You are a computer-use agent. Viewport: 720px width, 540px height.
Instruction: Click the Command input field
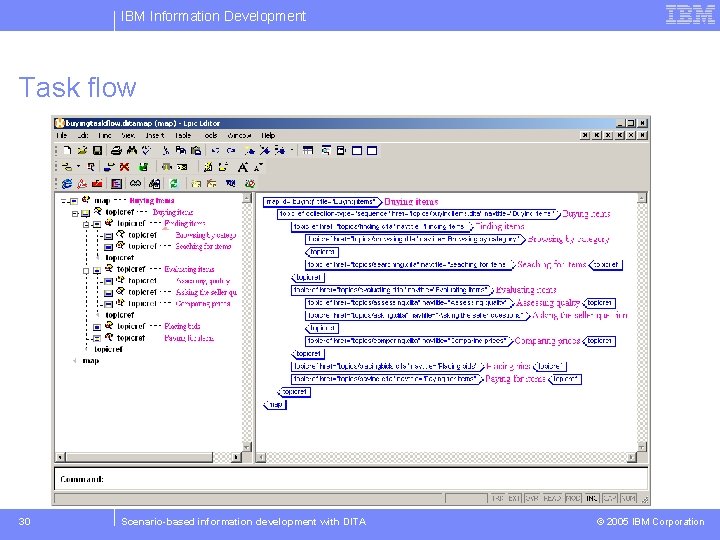351,479
